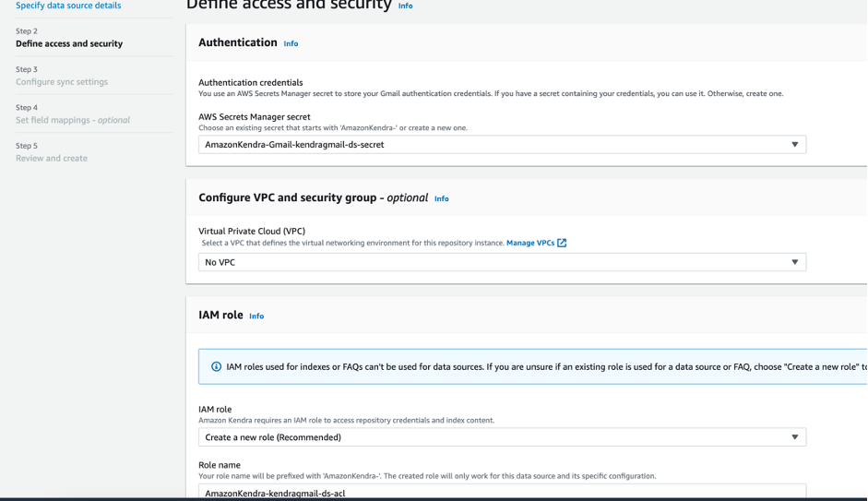Viewport: 868px width, 501px height.
Task: Select Configure sync settings step
Action: [62, 82]
